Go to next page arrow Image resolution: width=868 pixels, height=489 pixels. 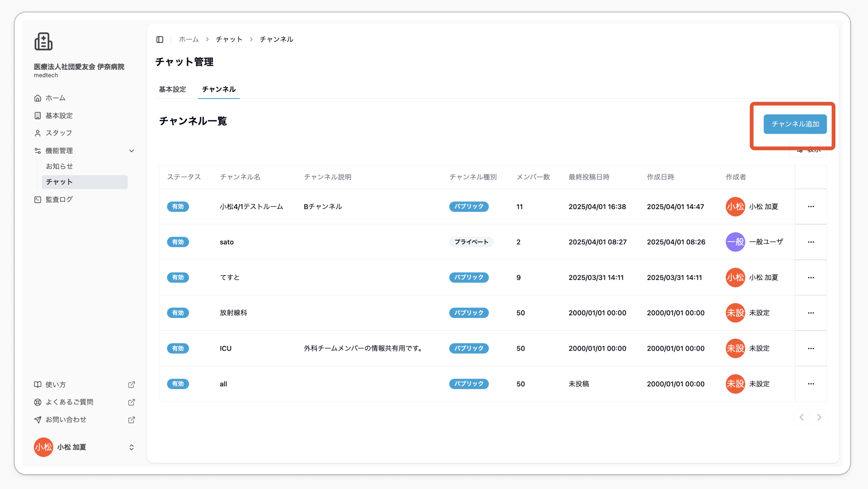[819, 417]
